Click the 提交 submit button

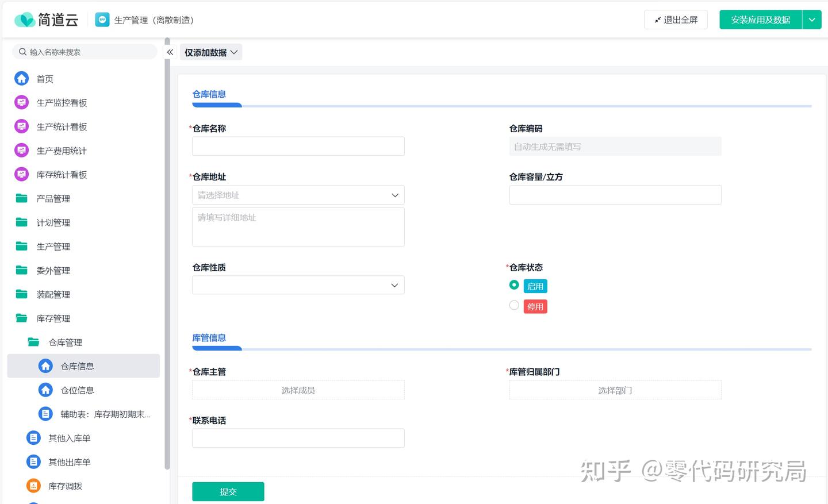point(228,492)
